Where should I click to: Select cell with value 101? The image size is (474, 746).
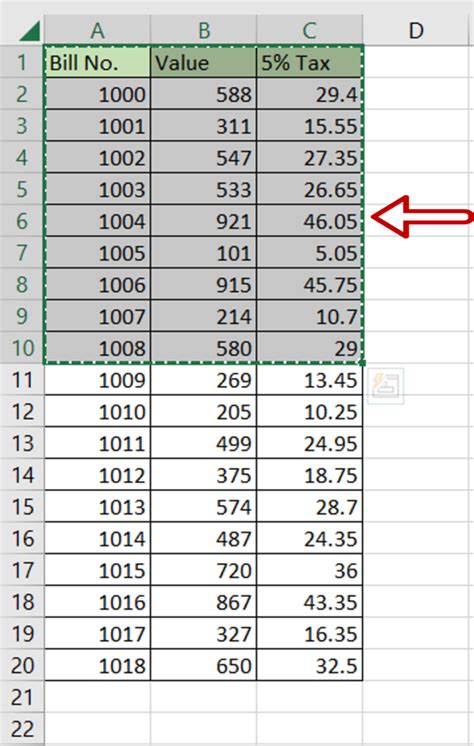pyautogui.click(x=204, y=253)
